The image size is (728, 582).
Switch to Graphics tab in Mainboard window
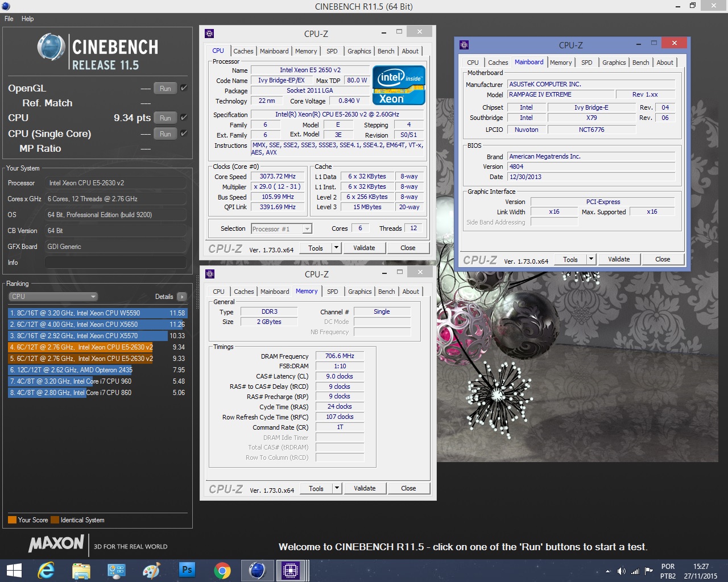tap(614, 63)
